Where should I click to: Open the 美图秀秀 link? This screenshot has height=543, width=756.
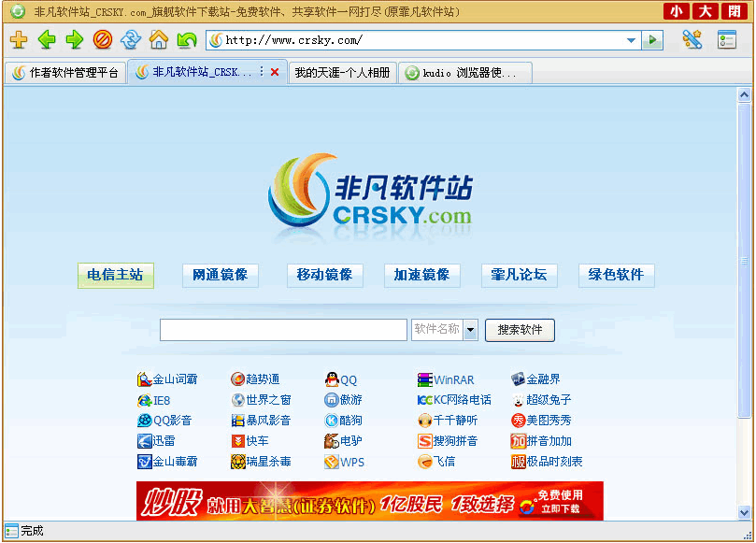click(541, 421)
